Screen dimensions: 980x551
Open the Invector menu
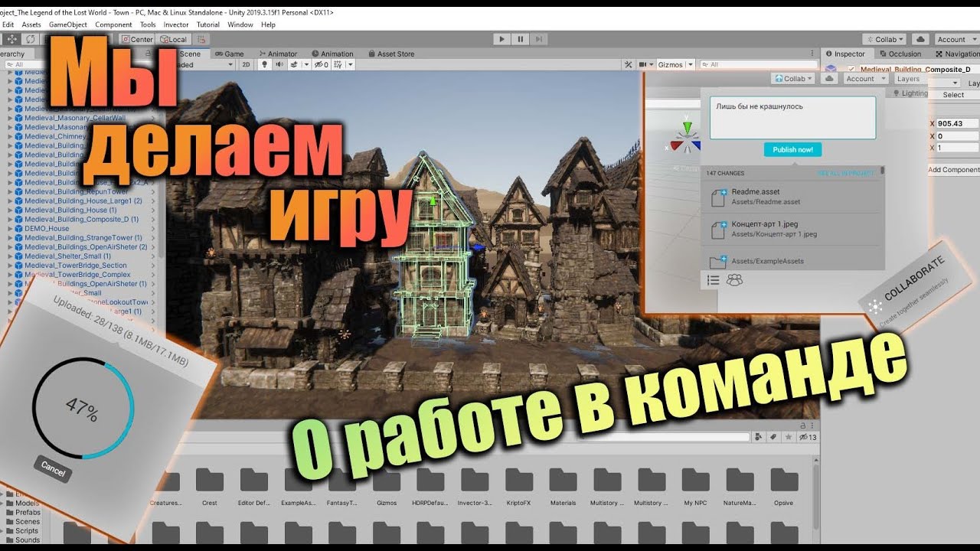(x=176, y=24)
